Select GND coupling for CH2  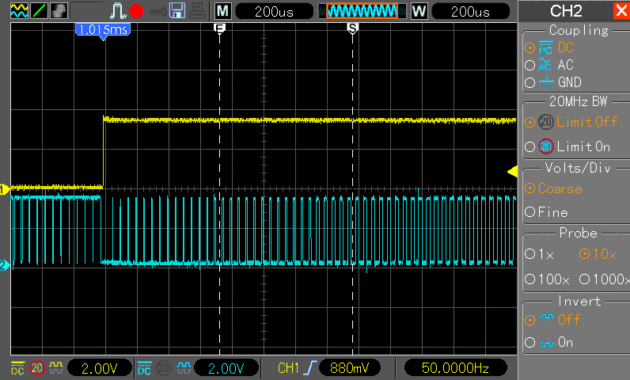(553, 82)
